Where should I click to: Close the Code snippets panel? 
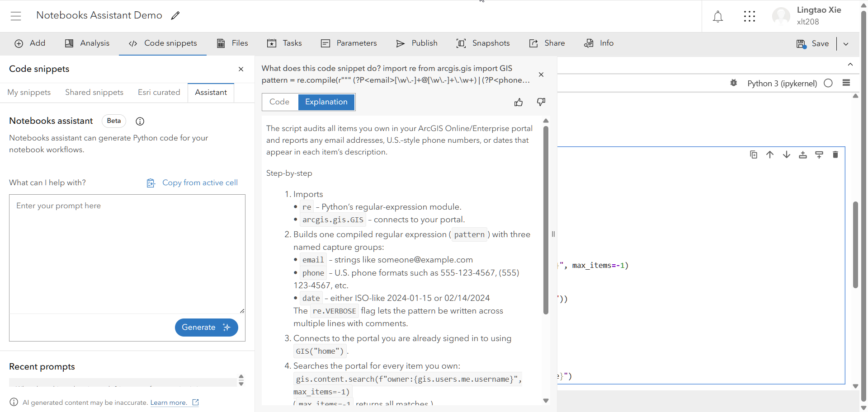point(241,69)
